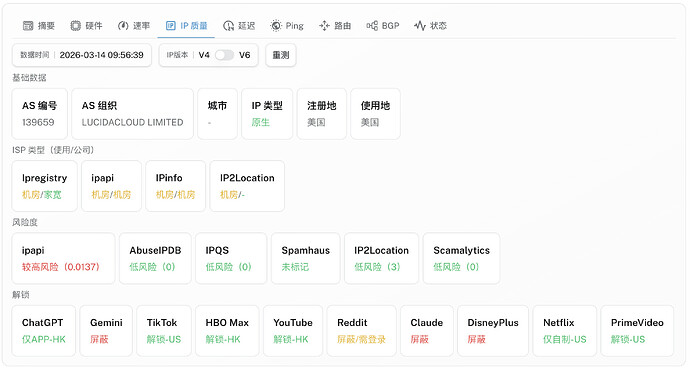Click the speed gauge icon (速率)

[123, 26]
